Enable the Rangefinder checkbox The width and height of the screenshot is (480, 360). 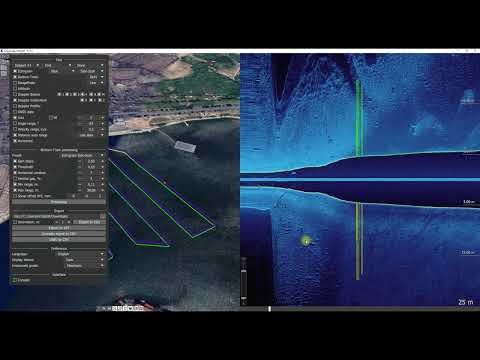click(x=15, y=83)
